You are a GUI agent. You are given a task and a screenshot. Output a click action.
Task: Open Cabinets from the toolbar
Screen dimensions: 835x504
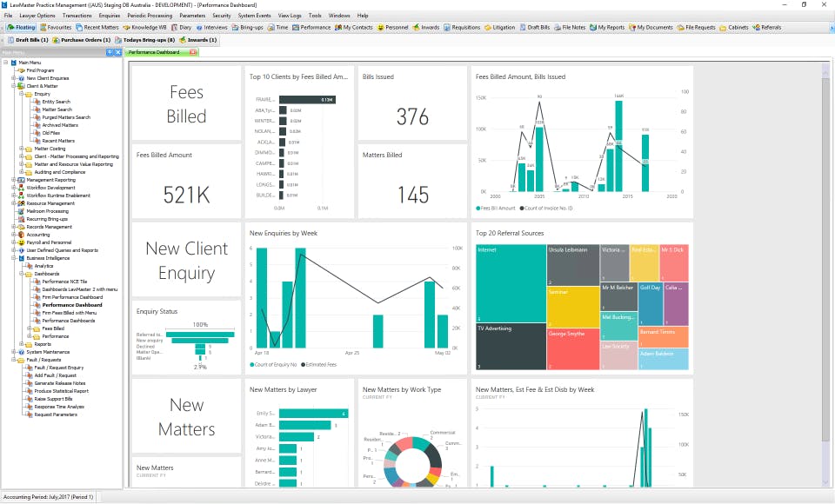tap(734, 27)
